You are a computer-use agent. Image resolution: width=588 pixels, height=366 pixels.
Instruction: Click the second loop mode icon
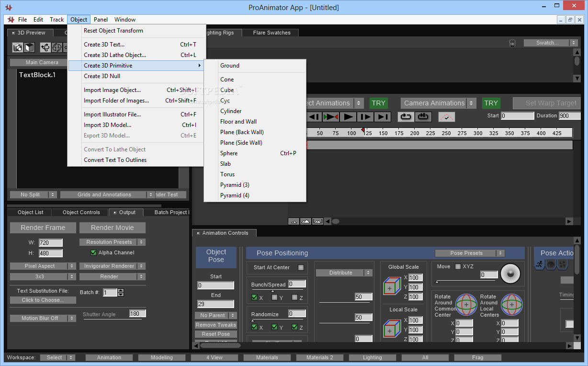[423, 116]
